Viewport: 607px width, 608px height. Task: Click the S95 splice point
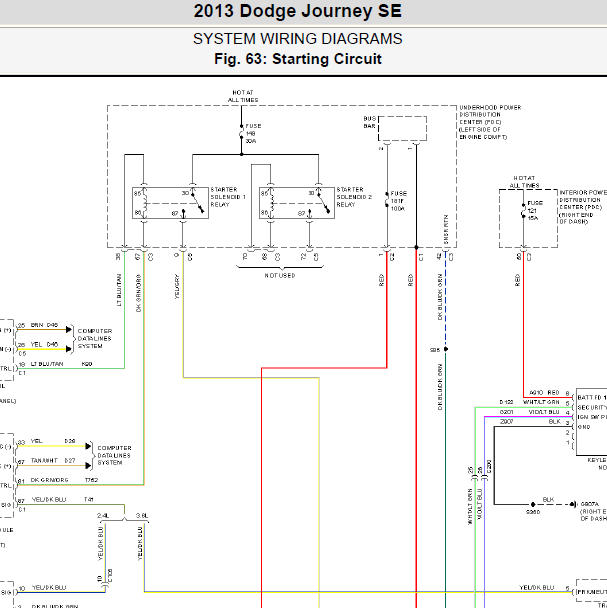coord(446,349)
